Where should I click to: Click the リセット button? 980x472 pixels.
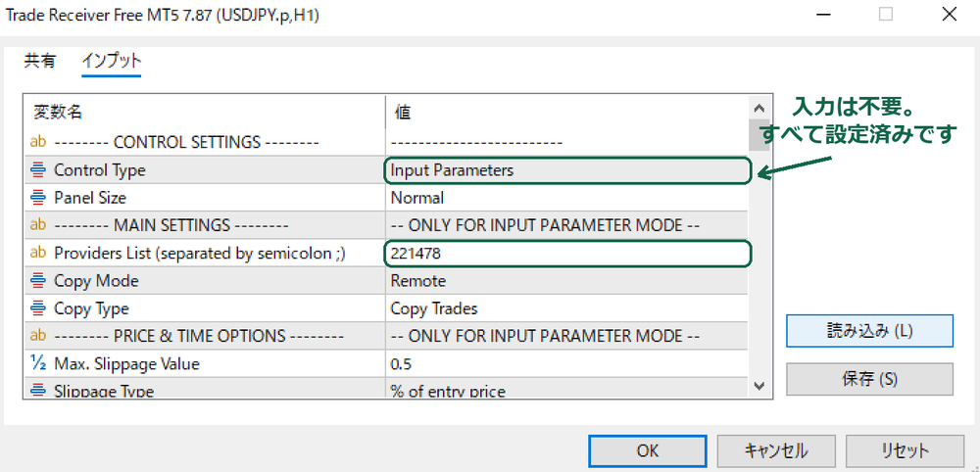(905, 450)
